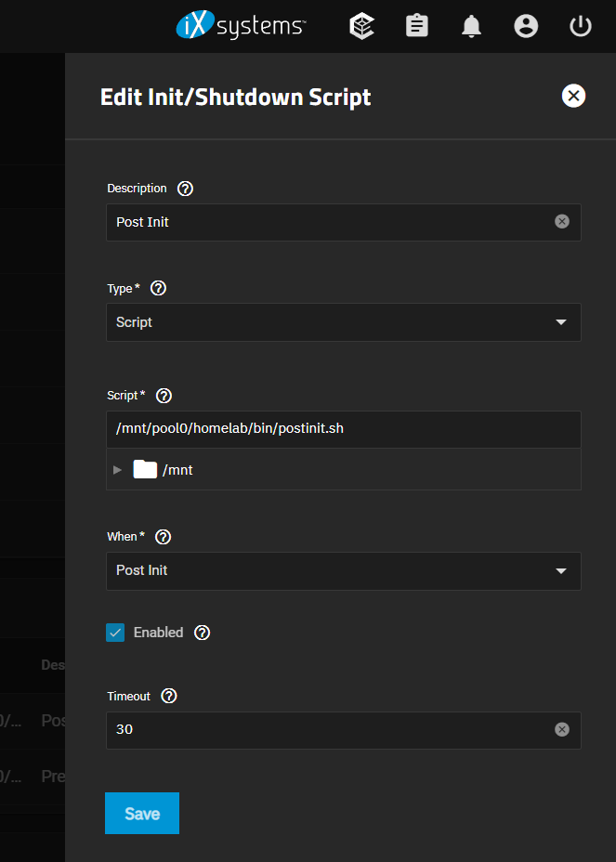This screenshot has width=616, height=862.
Task: Show help tooltip for When
Action: (163, 537)
